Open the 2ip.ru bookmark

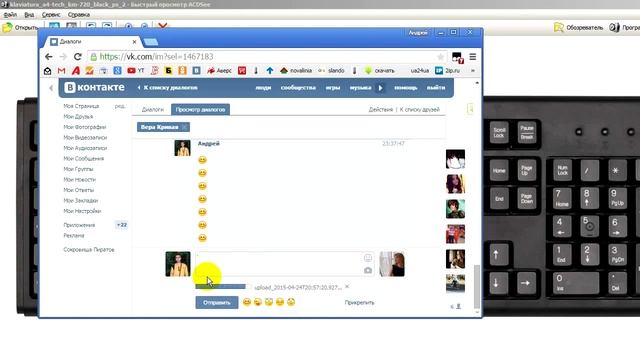[x=447, y=71]
